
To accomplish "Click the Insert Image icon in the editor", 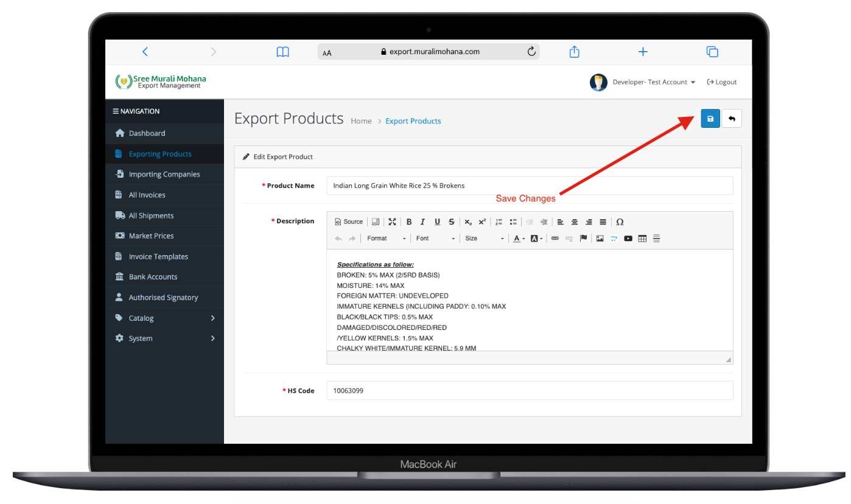I will [600, 238].
